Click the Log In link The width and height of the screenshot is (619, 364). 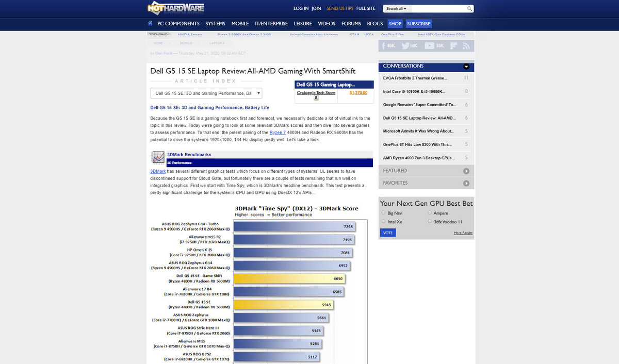[x=301, y=9]
